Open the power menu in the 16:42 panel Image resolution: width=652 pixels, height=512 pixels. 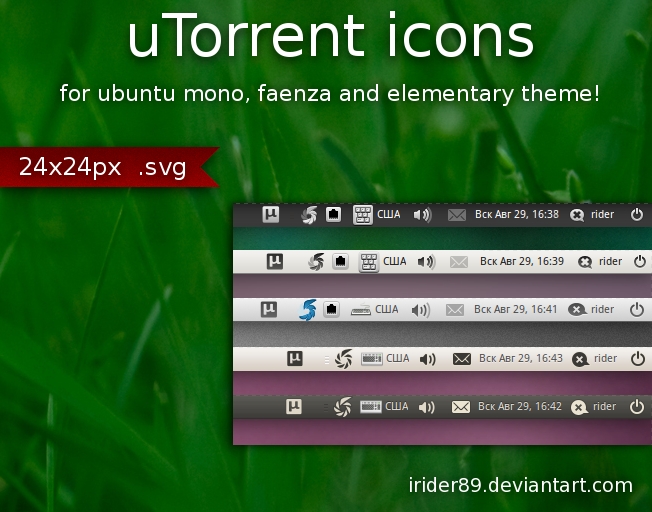(637, 406)
